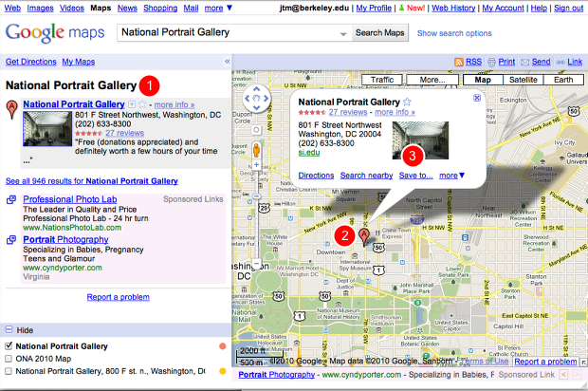Pan map up with the arrow control
The image size is (588, 391).
(256, 89)
